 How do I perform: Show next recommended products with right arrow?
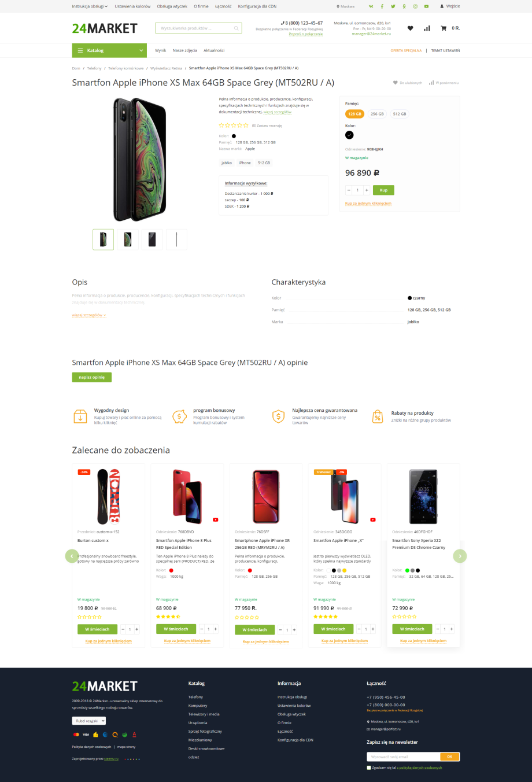(x=460, y=556)
